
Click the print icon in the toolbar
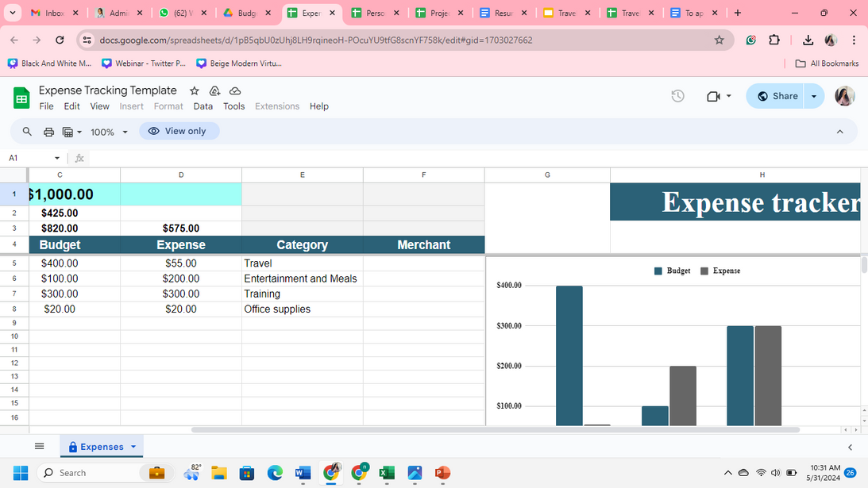tap(48, 132)
